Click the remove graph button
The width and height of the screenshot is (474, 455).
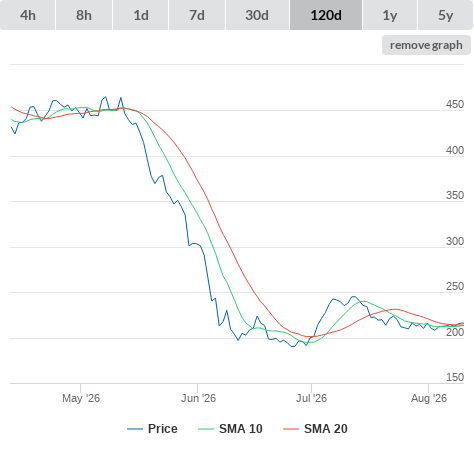tap(426, 45)
